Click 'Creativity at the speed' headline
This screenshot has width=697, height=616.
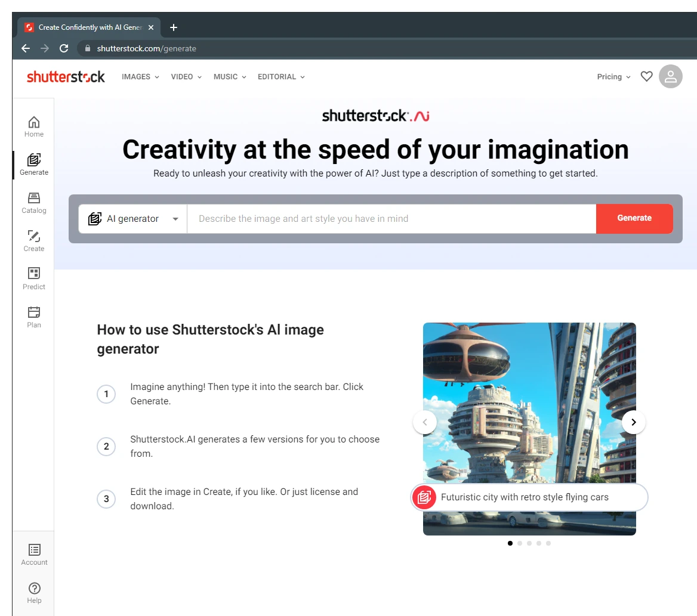click(x=375, y=149)
